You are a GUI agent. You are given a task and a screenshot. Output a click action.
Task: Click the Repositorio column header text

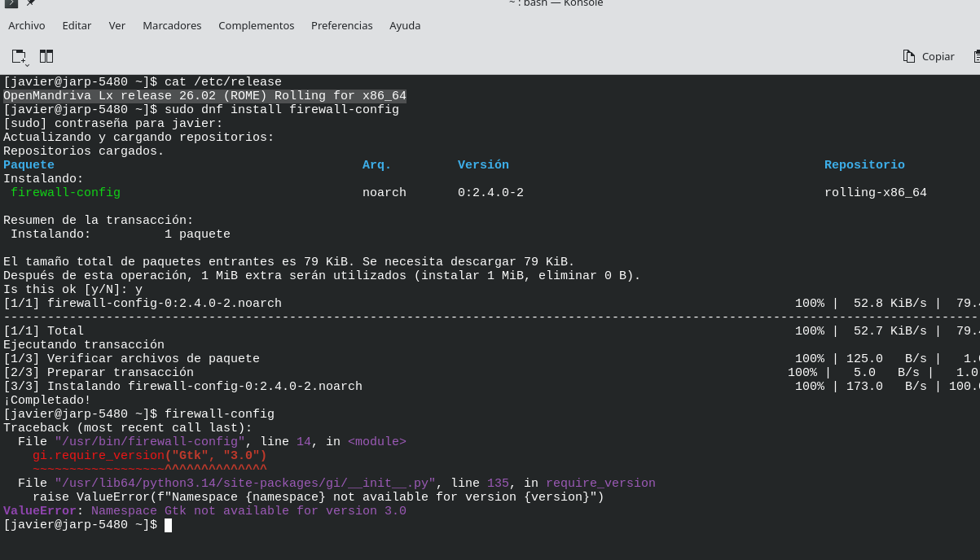click(x=864, y=164)
